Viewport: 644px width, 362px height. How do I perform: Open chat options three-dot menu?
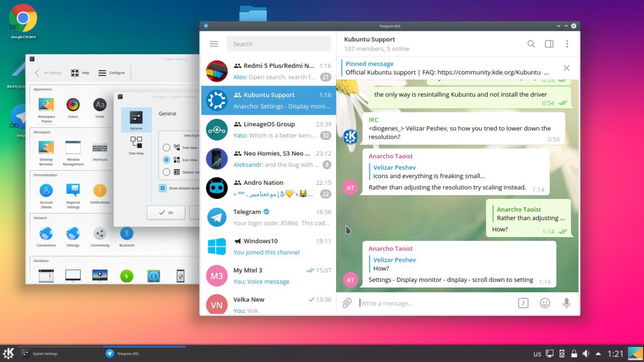click(x=567, y=44)
